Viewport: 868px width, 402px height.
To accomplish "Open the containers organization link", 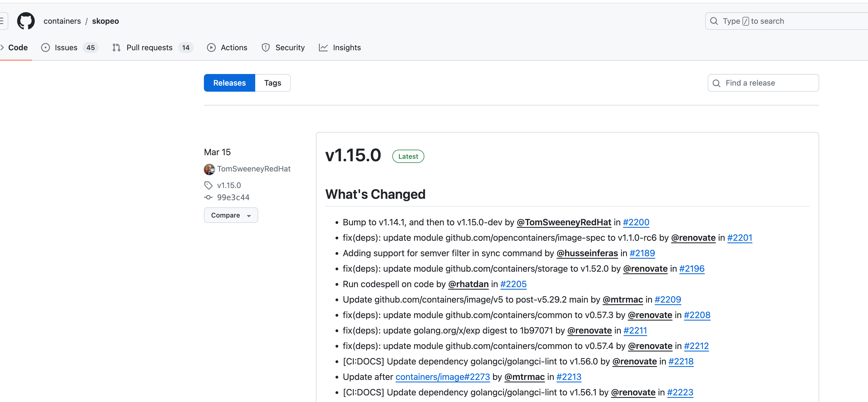I will (62, 21).
